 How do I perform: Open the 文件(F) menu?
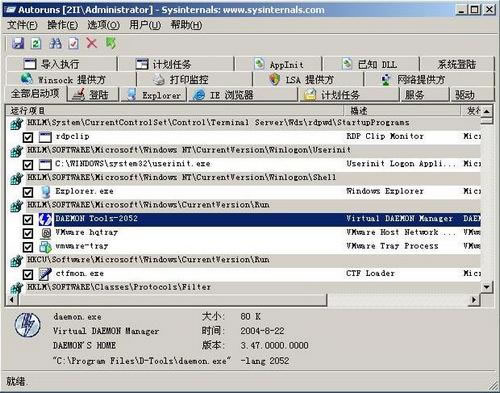coord(22,25)
